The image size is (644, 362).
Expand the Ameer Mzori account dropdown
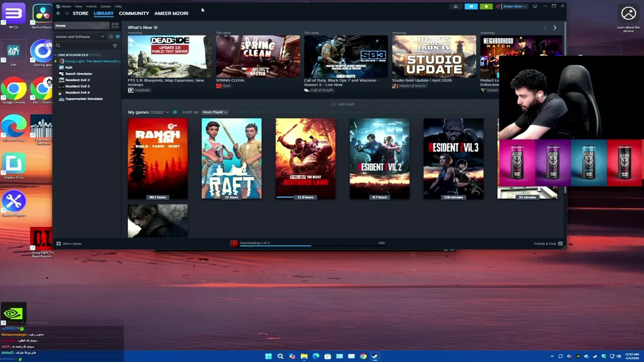tap(512, 7)
